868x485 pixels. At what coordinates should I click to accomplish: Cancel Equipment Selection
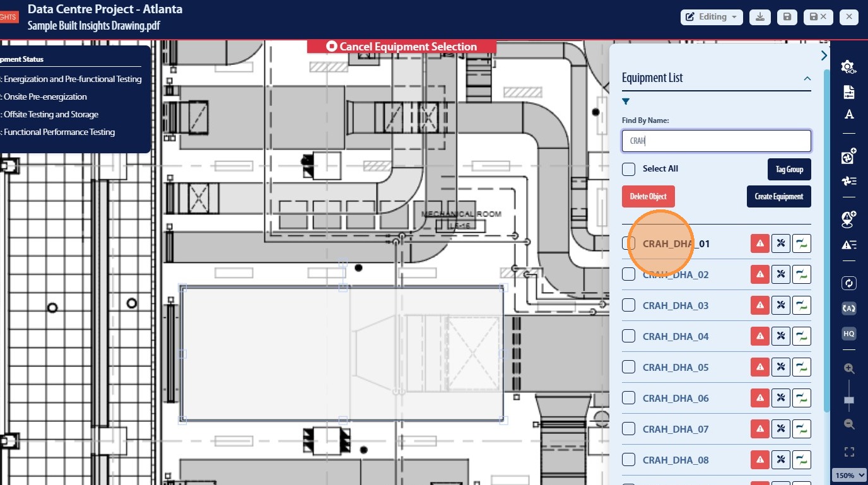(402, 47)
